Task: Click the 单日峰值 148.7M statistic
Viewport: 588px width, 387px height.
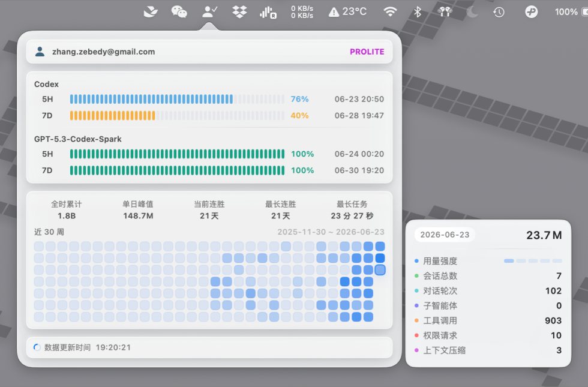Action: [137, 209]
